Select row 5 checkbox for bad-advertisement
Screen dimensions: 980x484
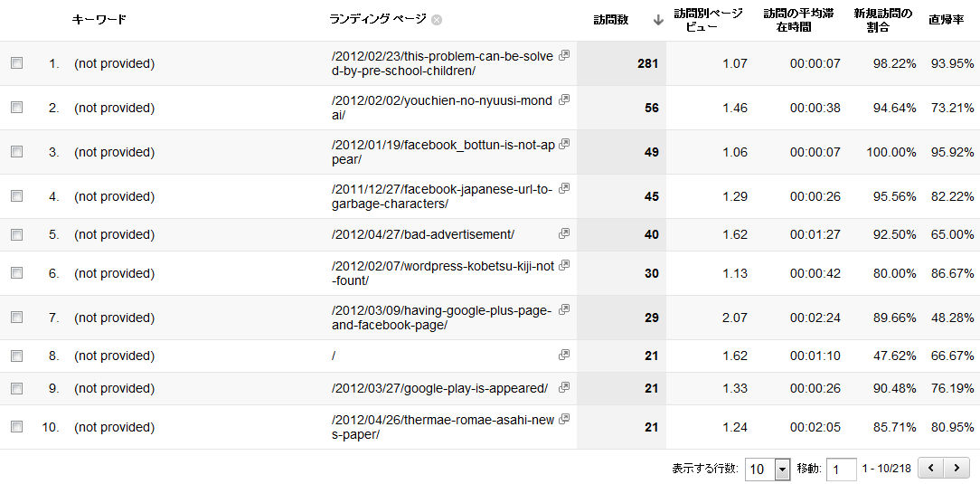16,234
